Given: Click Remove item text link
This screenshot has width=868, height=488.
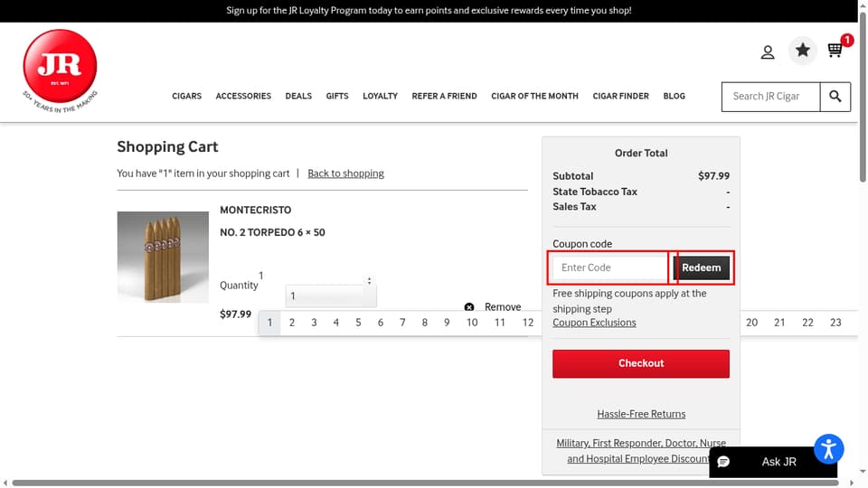Looking at the screenshot, I should 503,307.
